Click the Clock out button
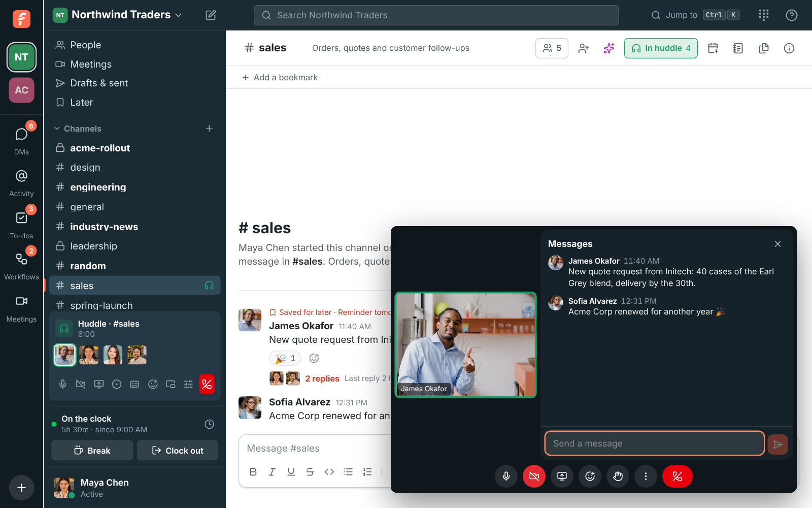812x508 pixels. coord(178,451)
